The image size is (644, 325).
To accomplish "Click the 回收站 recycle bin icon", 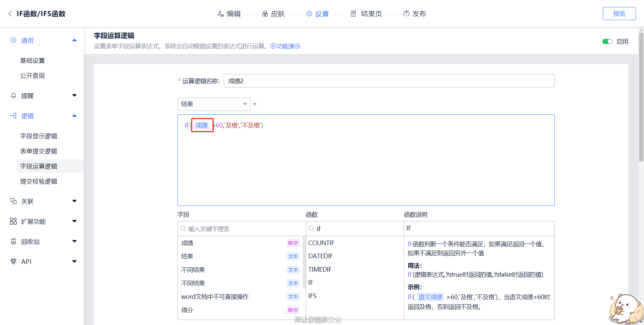I will click(x=13, y=241).
